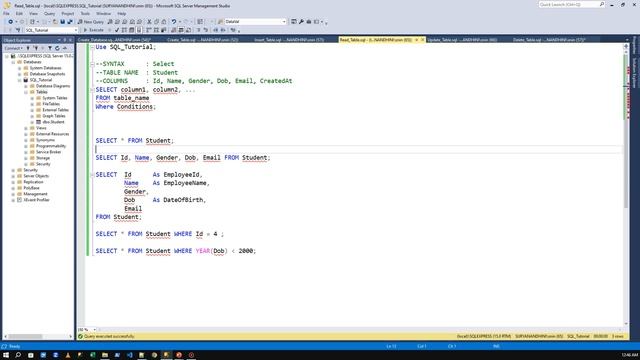640x360 pixels.
Task: Switch to the Insert_Table.sql tab
Action: click(x=289, y=40)
